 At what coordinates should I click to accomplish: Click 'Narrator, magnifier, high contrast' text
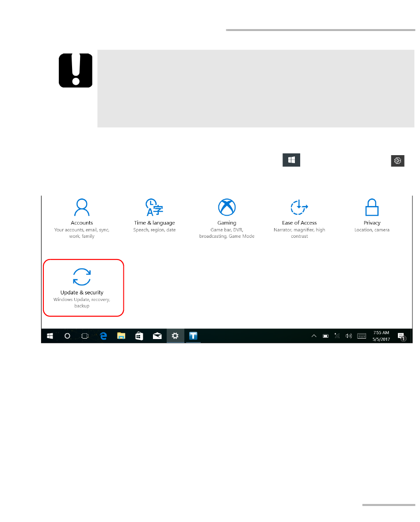pos(299,233)
